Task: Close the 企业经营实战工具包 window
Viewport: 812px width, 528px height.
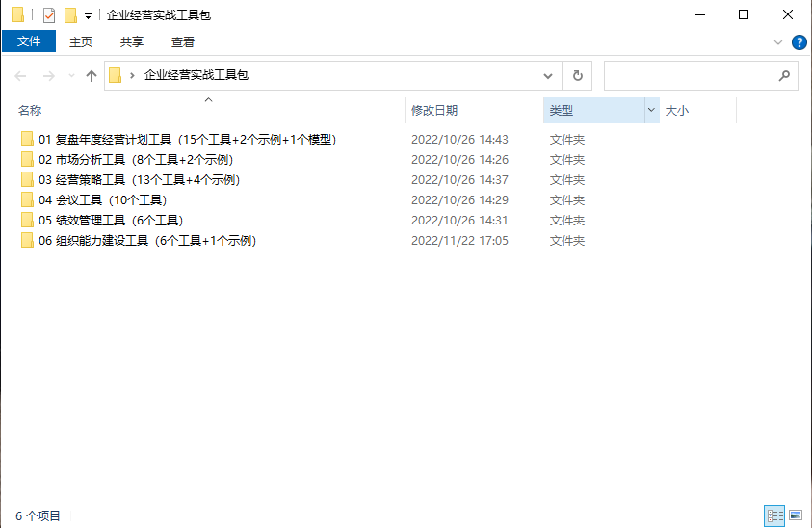Action: 788,15
